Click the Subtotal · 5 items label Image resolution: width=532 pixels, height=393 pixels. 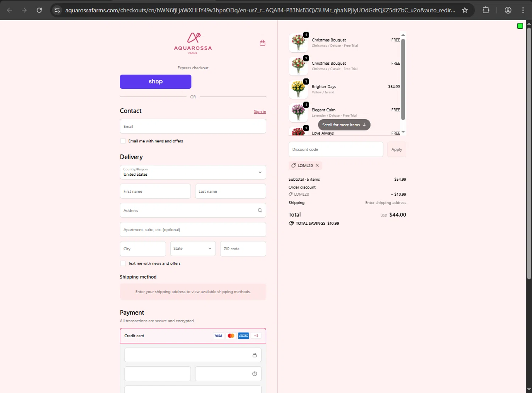(304, 180)
